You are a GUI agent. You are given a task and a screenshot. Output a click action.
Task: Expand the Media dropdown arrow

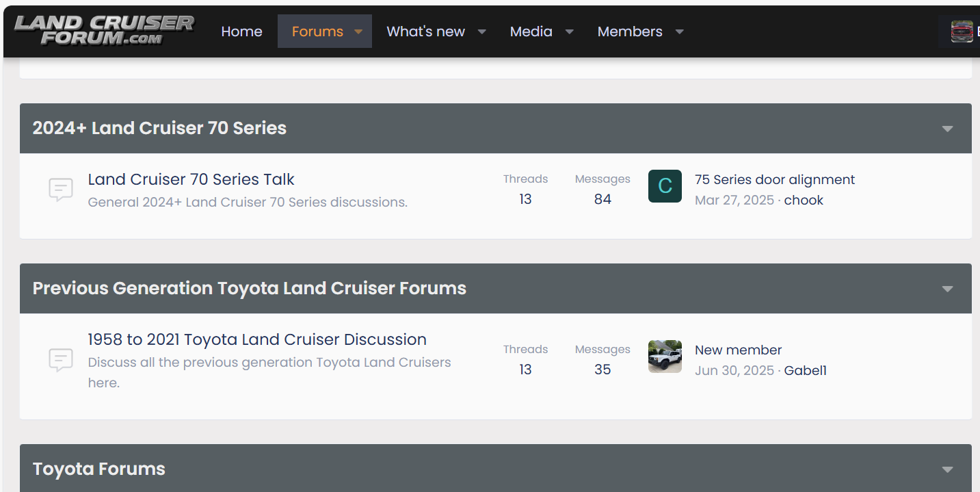[570, 31]
